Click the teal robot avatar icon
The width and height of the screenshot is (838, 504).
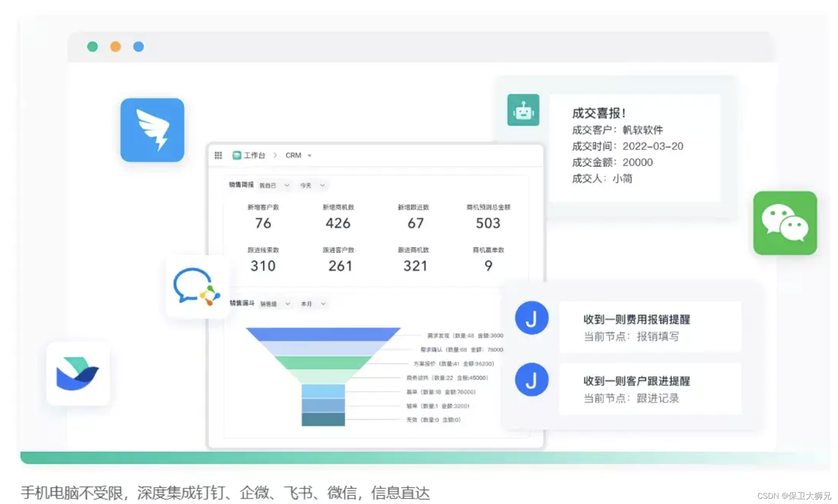(x=523, y=110)
